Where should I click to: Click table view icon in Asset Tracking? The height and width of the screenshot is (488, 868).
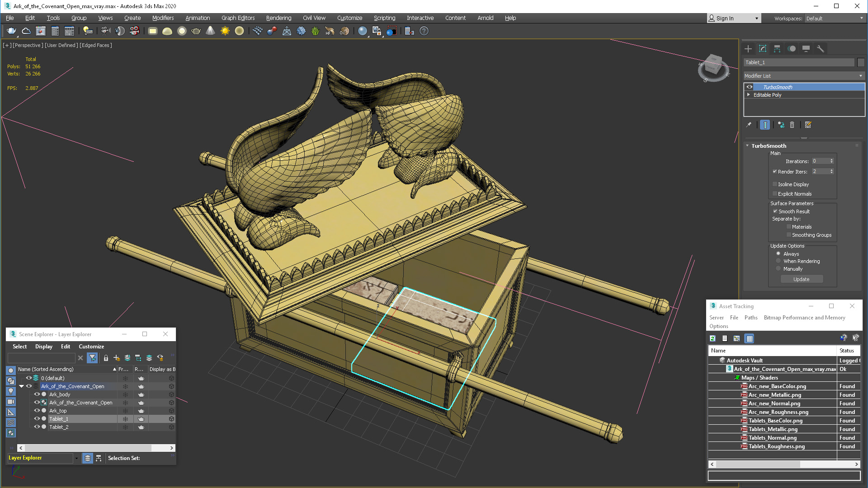coord(750,338)
